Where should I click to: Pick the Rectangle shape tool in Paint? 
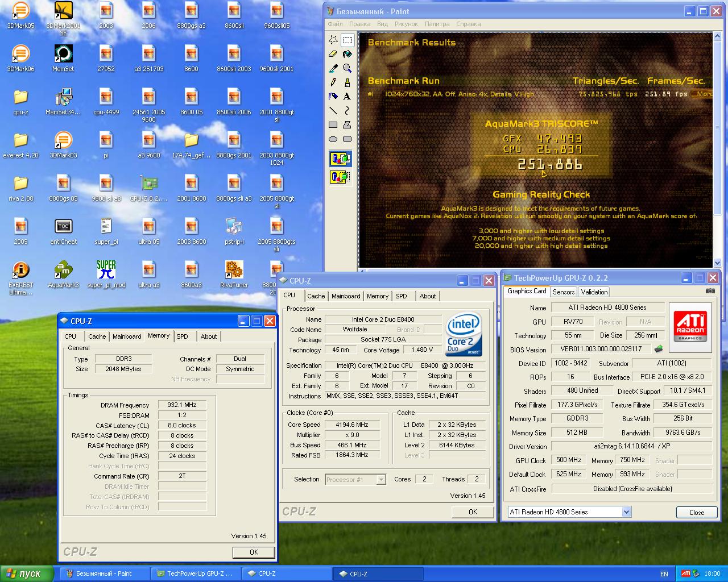point(333,125)
